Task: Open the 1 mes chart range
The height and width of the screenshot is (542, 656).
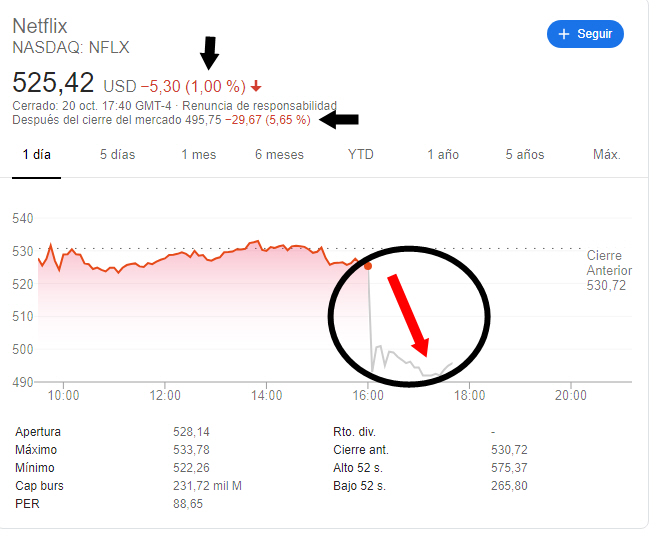Action: click(x=198, y=155)
